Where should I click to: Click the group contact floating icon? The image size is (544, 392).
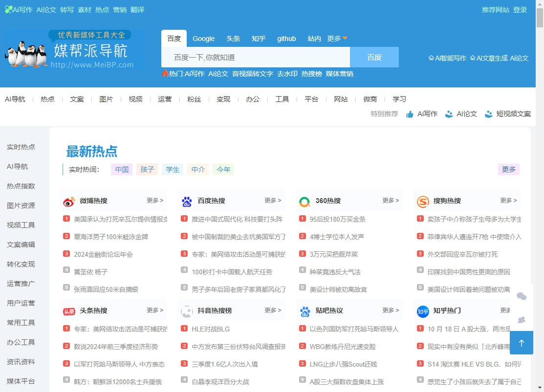(x=522, y=320)
